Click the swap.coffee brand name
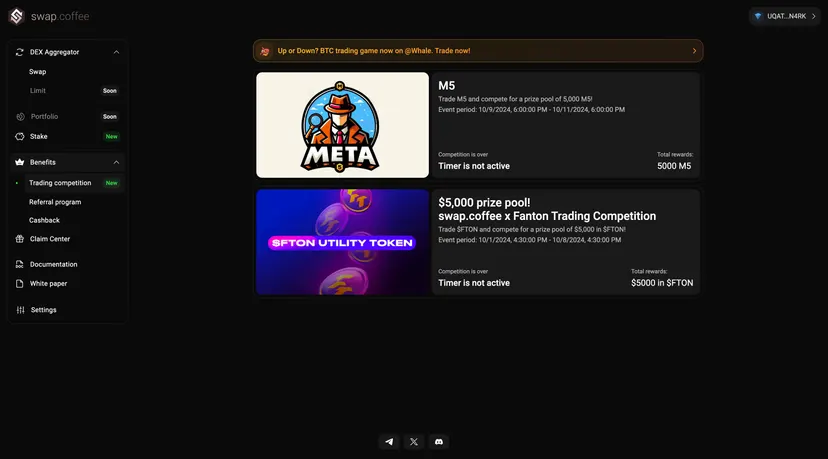 [60, 16]
